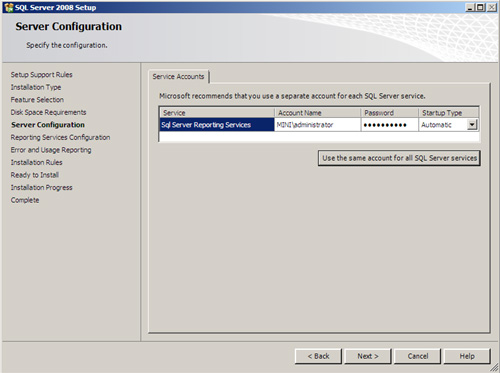Open the Startup Type dropdown arrow
The height and width of the screenshot is (373, 500).
point(472,125)
